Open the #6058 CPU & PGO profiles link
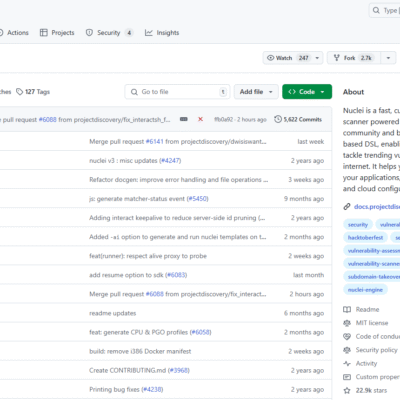 [x=201, y=332]
